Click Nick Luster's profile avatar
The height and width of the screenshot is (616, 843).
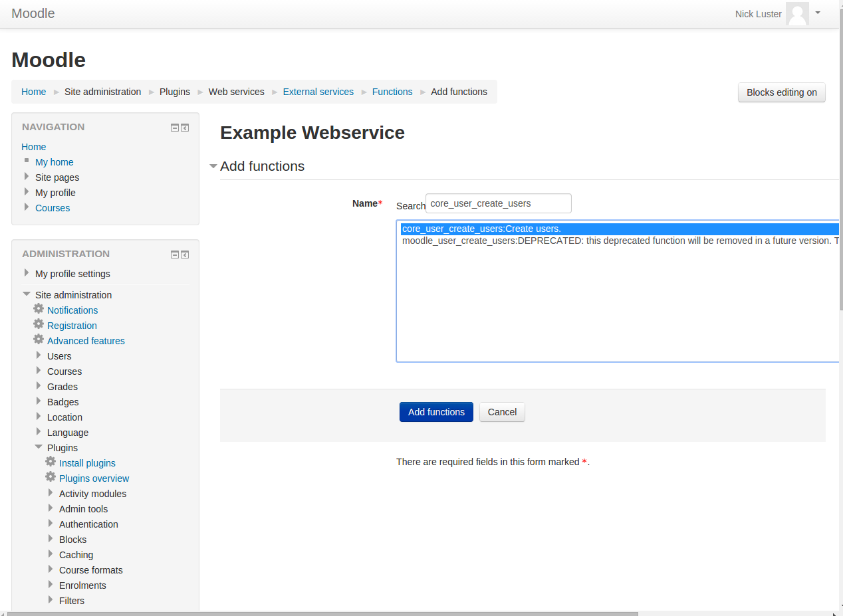(x=796, y=13)
